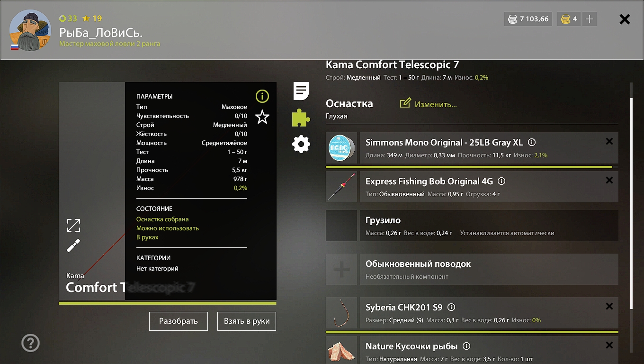Add an Обыкновенный поводок leader component
Screen dimensions: 644x364
341,270
